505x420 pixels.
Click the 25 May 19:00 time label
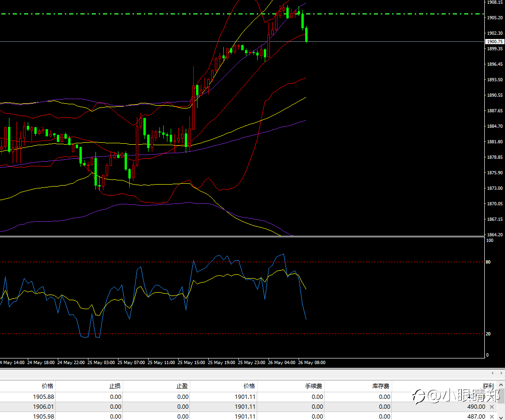(x=221, y=362)
